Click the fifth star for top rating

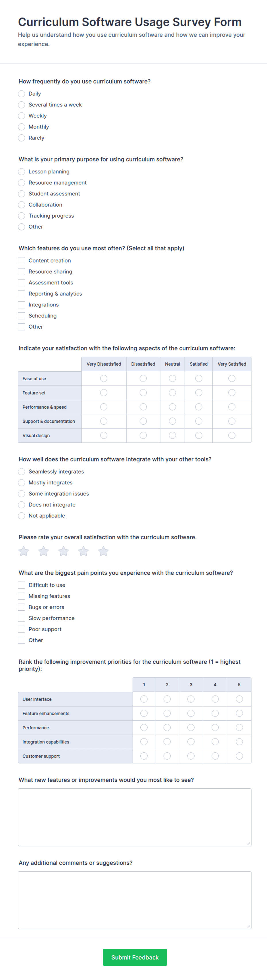pos(103,551)
